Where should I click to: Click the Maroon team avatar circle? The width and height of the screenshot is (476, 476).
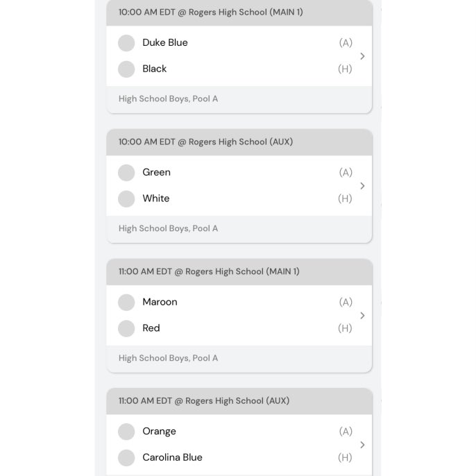(126, 302)
